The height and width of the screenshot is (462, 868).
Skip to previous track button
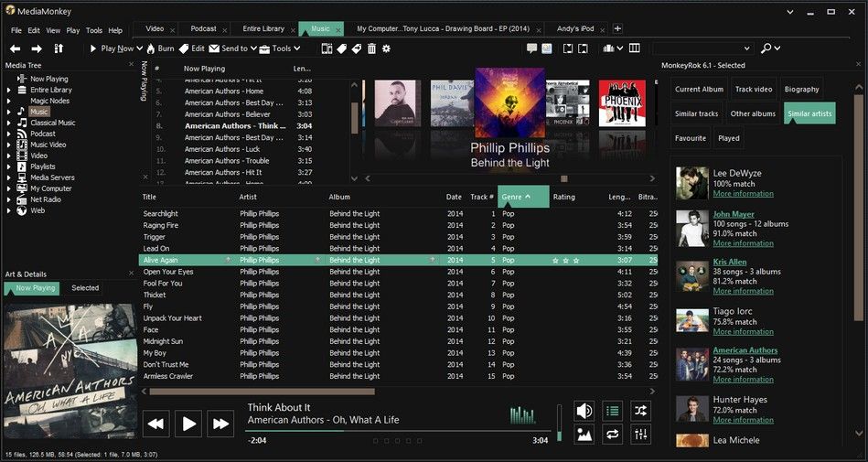[x=156, y=424]
